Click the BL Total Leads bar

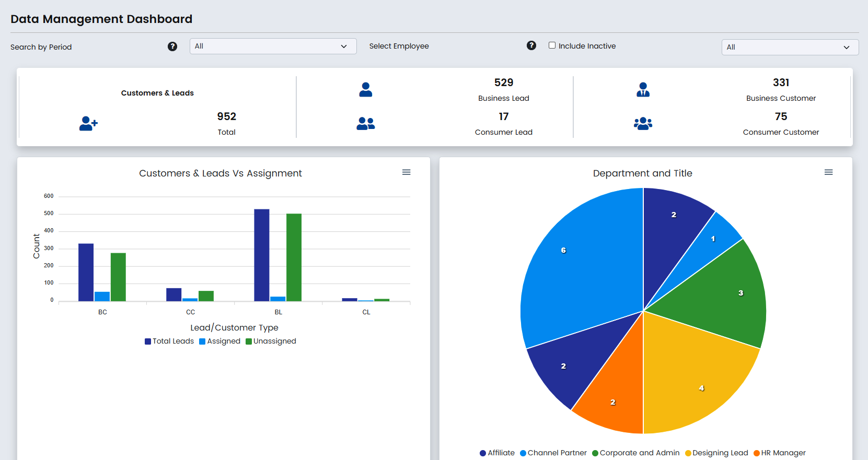[262, 255]
